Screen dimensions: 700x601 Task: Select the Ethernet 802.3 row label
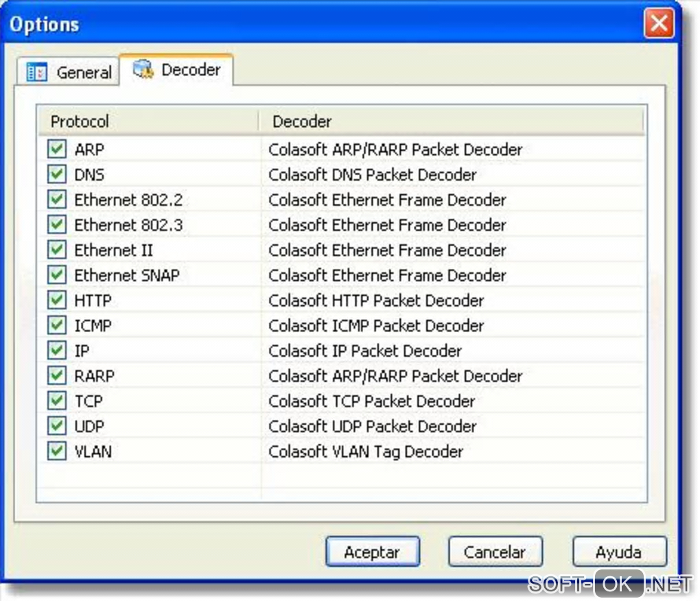[128, 225]
